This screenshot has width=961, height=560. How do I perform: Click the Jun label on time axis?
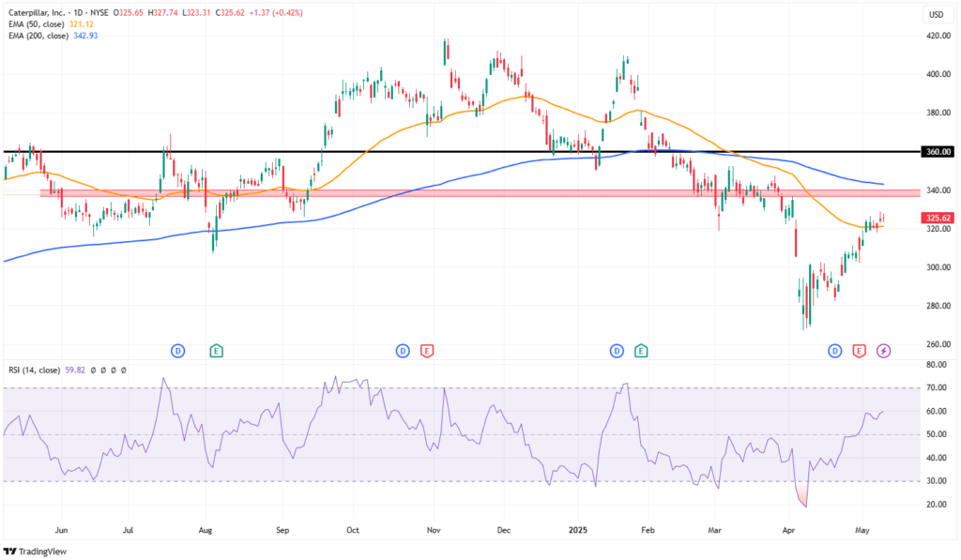click(61, 531)
